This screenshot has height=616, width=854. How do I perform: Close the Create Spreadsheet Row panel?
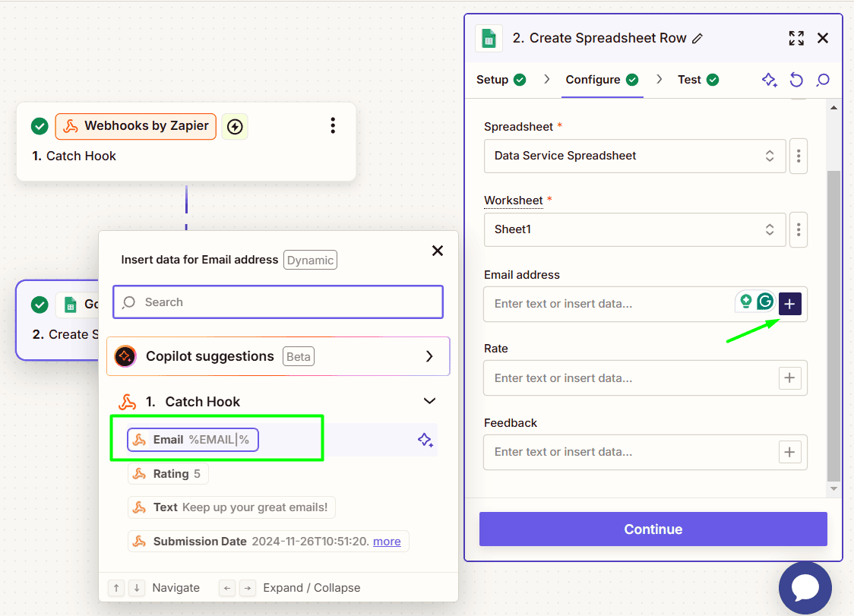(823, 37)
